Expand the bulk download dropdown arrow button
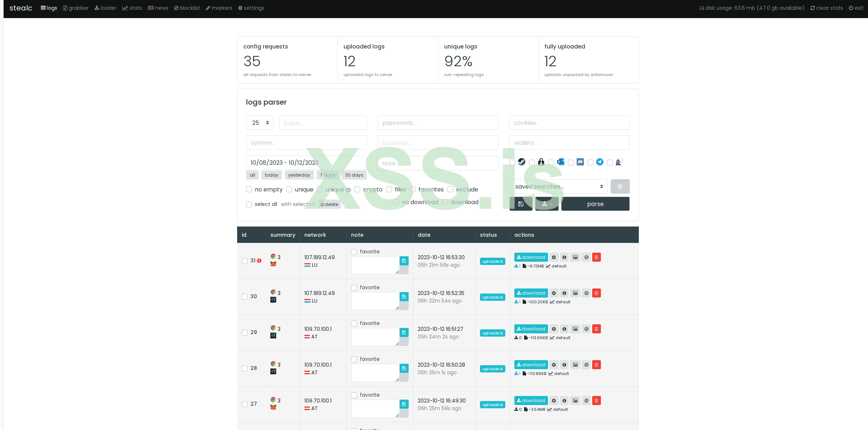This screenshot has height=430, width=868. point(547,204)
